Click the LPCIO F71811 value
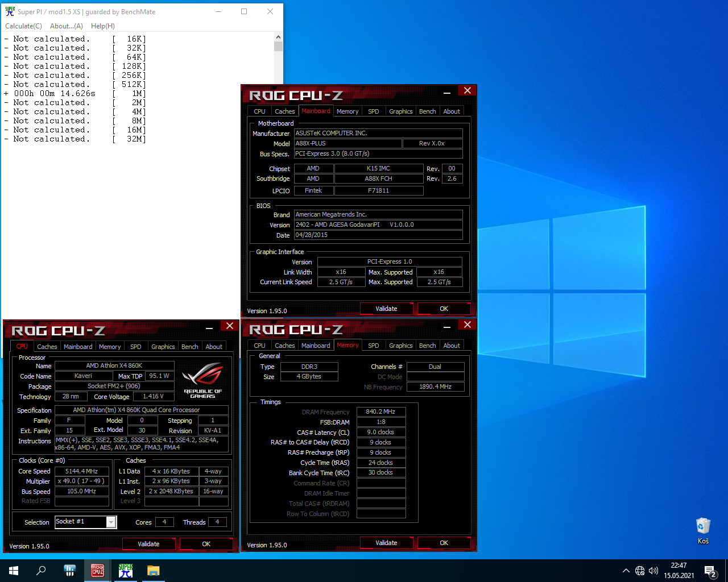This screenshot has height=582, width=728. 379,190
